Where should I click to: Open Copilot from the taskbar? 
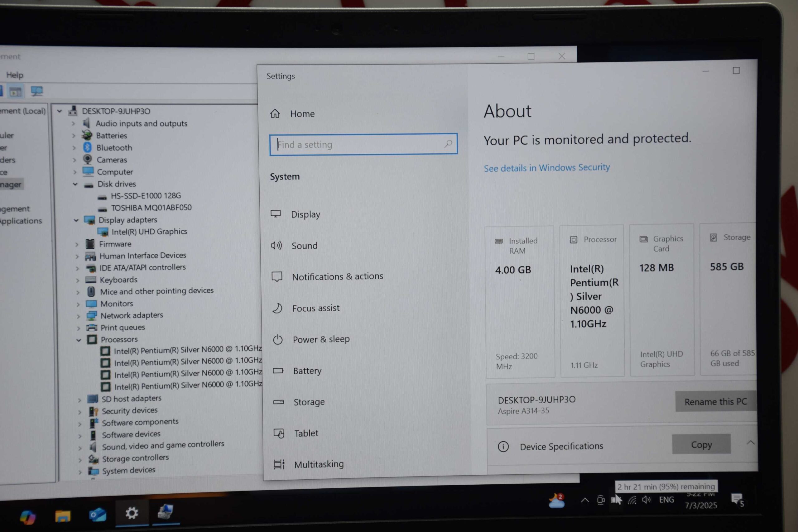point(27,517)
